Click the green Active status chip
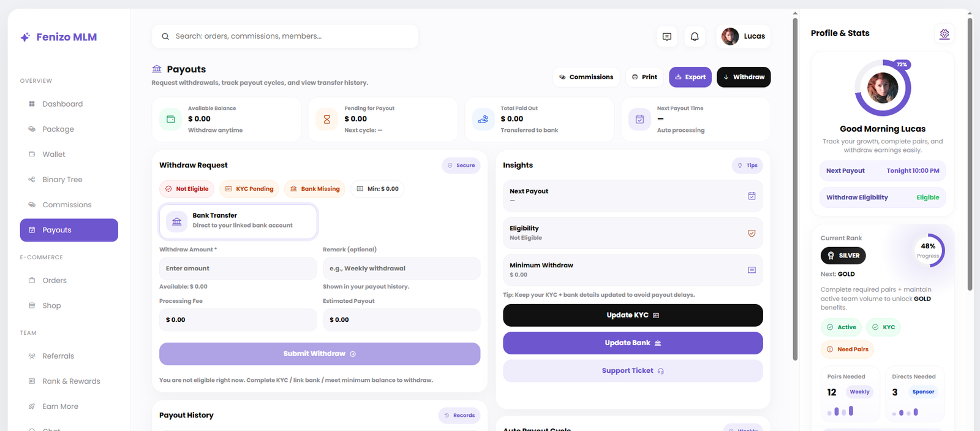Image resolution: width=980 pixels, height=431 pixels. tap(841, 327)
